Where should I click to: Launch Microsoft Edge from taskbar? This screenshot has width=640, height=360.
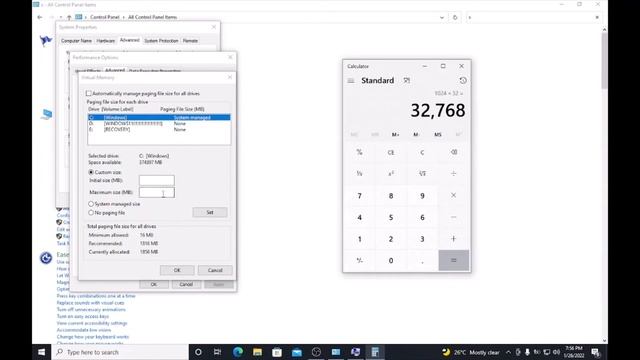[x=238, y=352]
